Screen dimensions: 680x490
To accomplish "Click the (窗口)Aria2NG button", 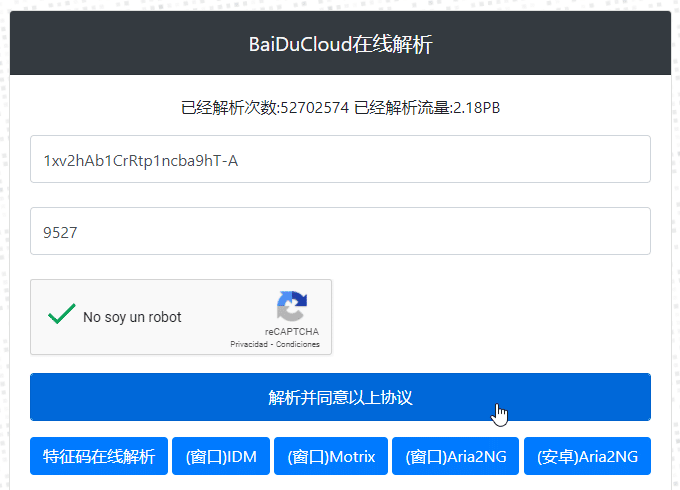I will [455, 456].
